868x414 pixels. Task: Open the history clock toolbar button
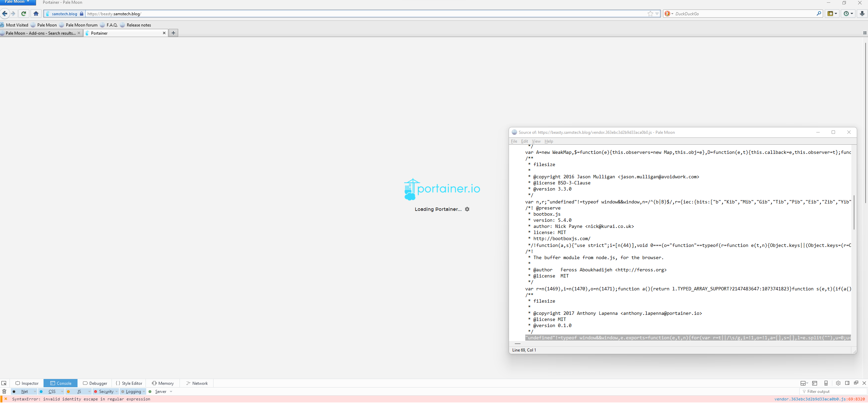click(848, 14)
